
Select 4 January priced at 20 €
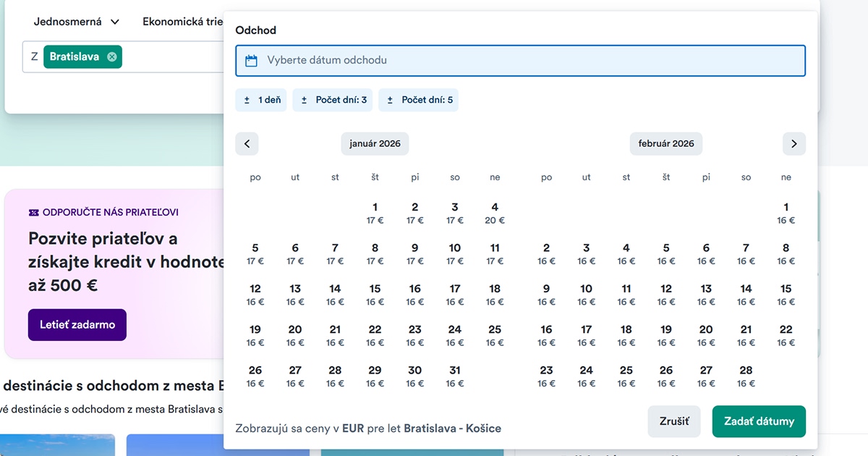495,213
